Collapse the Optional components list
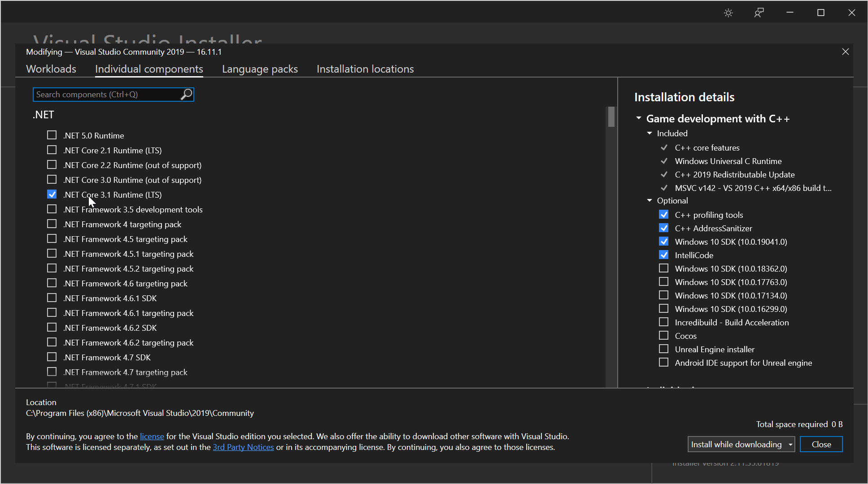The image size is (868, 484). tap(650, 200)
